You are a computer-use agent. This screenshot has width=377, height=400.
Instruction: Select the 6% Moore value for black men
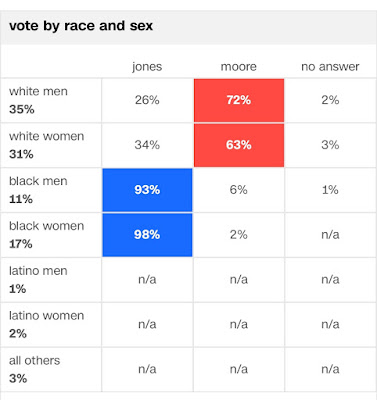click(239, 190)
